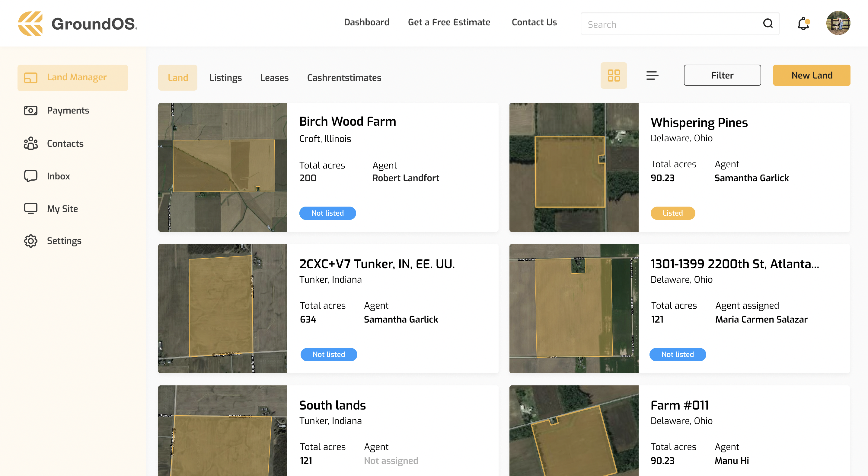Click the notification bell icon

click(x=803, y=24)
